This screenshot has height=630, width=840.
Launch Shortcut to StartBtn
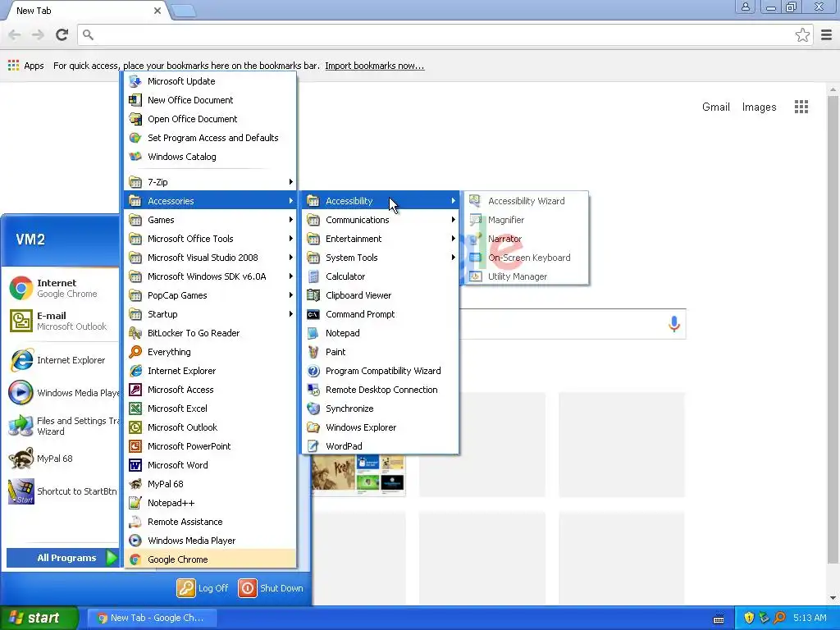click(x=62, y=491)
